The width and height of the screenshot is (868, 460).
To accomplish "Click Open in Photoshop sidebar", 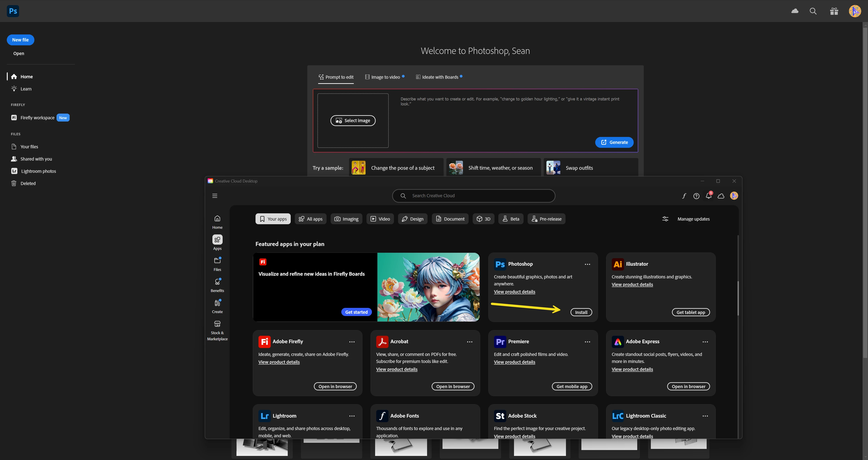I will pyautogui.click(x=19, y=54).
